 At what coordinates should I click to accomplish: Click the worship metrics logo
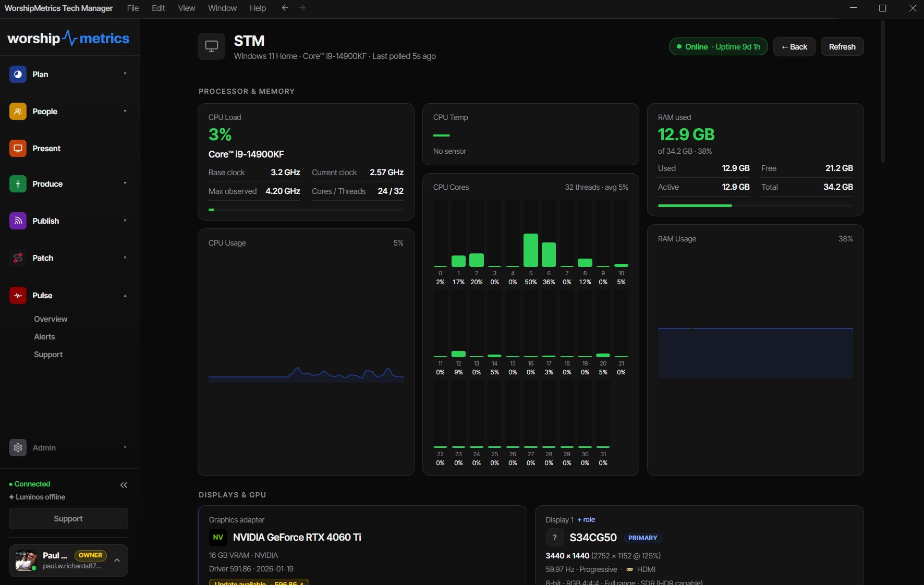68,38
